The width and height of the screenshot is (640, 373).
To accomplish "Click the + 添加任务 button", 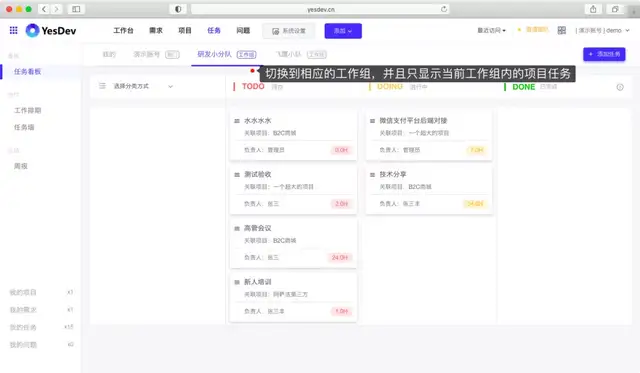I will point(604,54).
